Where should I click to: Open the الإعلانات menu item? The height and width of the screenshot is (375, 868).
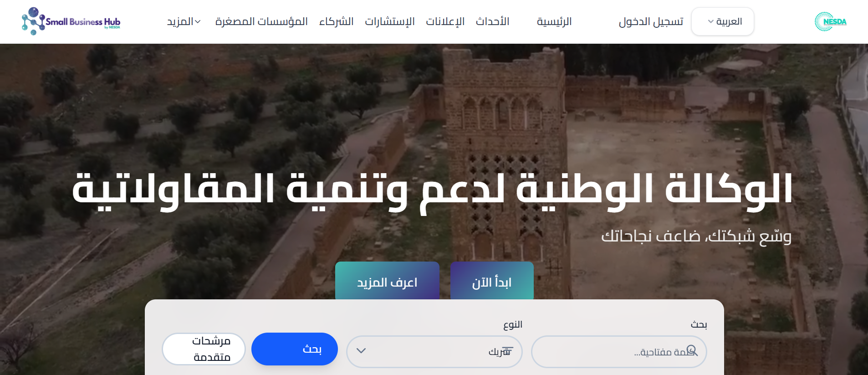point(445,21)
